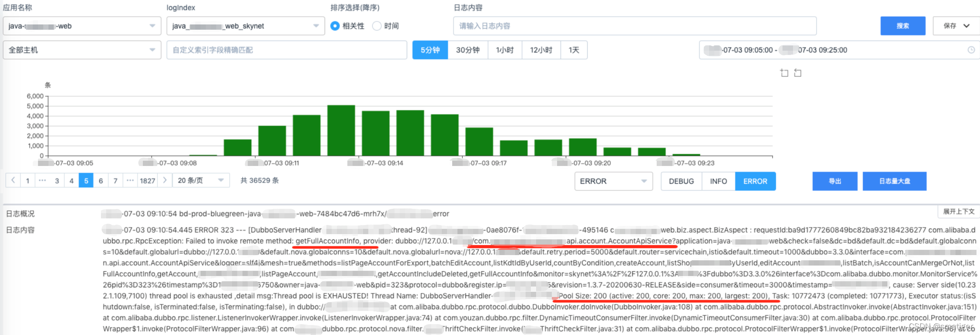Click the 日志内容 row label
The width and height of the screenshot is (980, 335).
point(20,230)
